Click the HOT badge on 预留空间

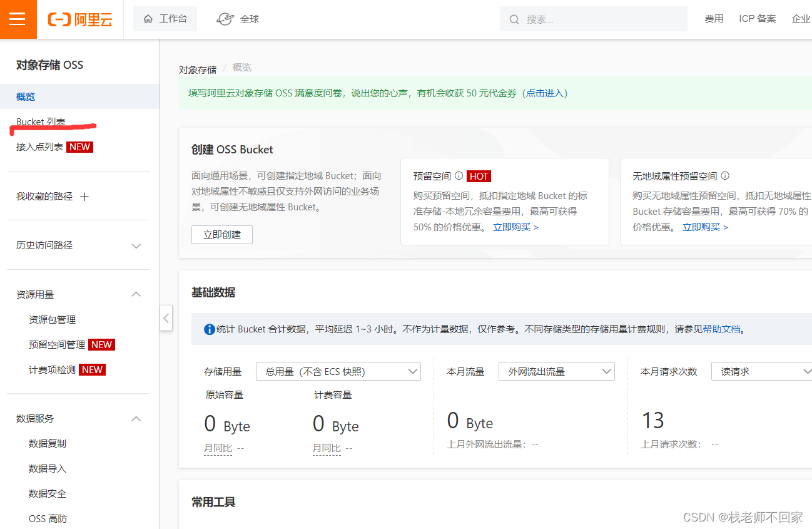[479, 177]
